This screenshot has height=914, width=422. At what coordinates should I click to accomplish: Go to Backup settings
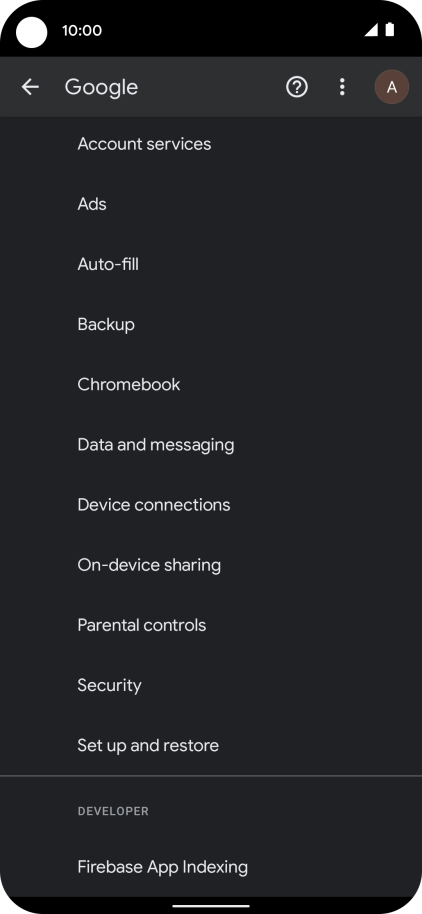(211, 324)
